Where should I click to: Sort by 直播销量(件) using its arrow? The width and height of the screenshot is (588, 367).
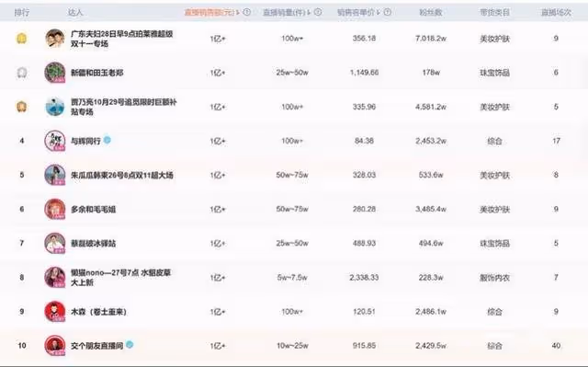point(309,13)
